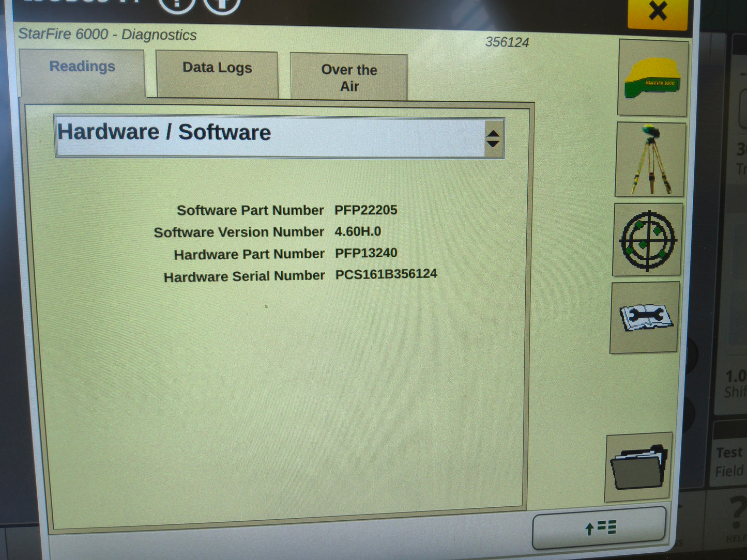Click the Software Version Number 4.60H.0 value
This screenshot has width=747, height=560.
tap(358, 231)
